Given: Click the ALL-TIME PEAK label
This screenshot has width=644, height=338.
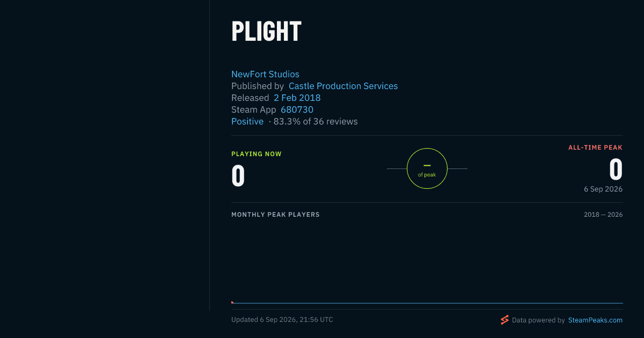Looking at the screenshot, I should pos(596,148).
